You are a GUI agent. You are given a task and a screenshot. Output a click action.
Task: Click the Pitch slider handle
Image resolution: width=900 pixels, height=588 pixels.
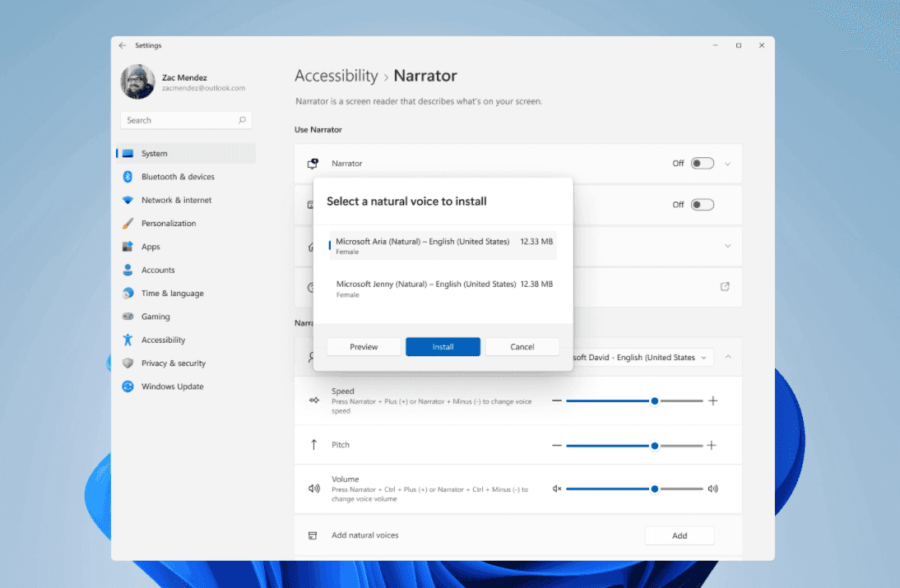point(654,446)
